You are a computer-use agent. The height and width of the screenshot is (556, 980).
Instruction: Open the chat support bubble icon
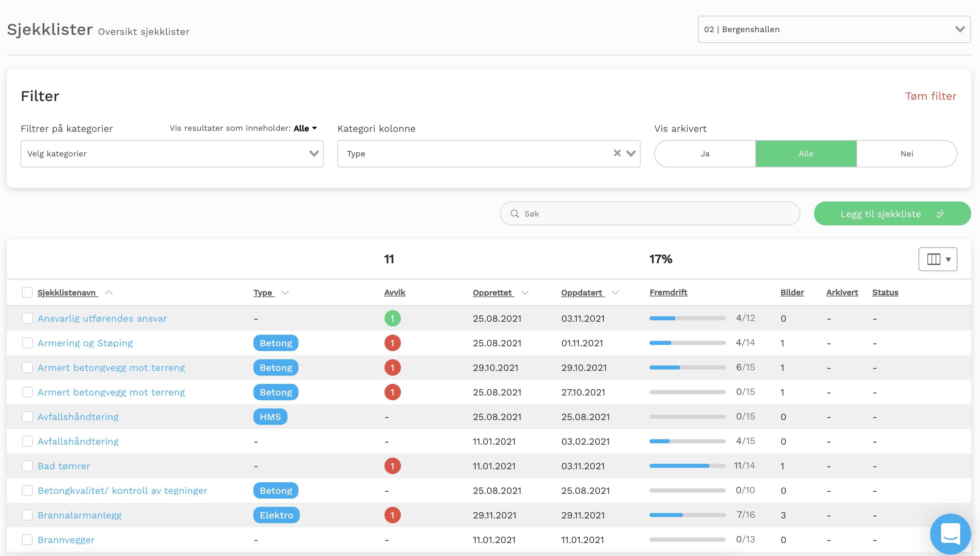(x=950, y=533)
